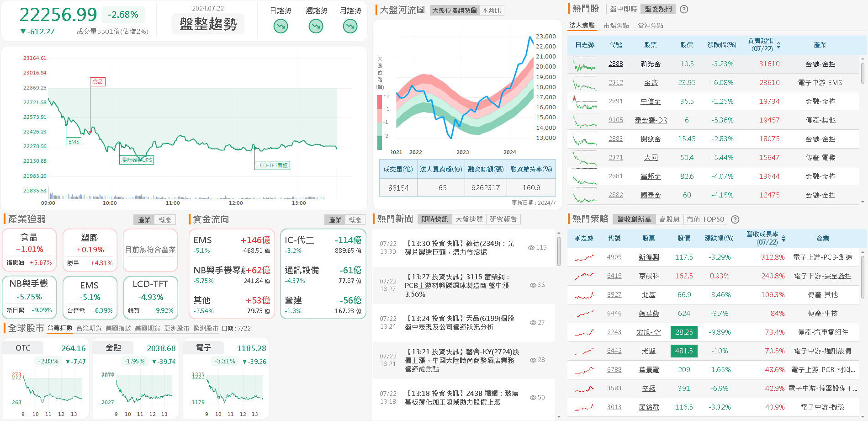Click scrollbar thumb of 熱門策略 table
The image size is (868, 421).
coord(863,277)
